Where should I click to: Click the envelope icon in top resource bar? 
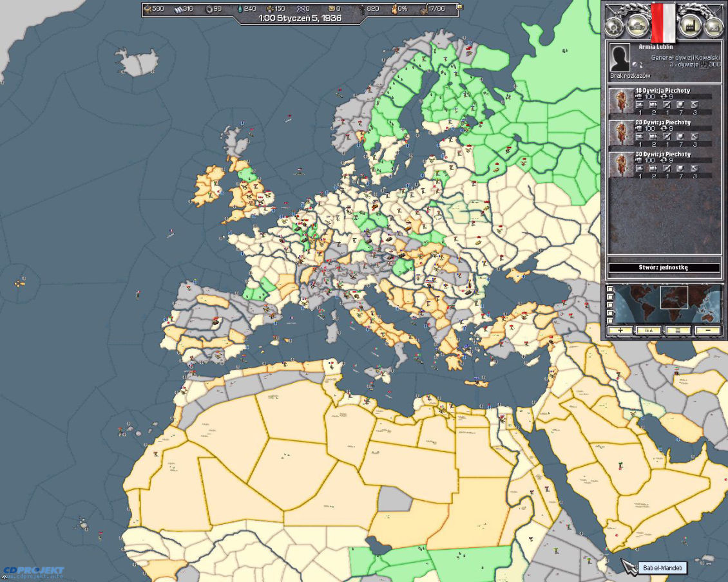click(332, 9)
